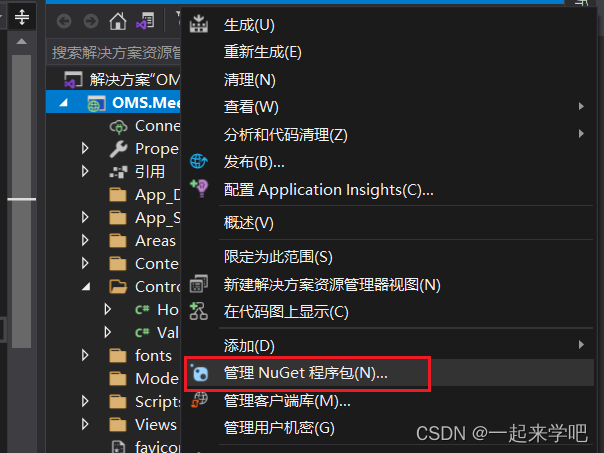Click the 发布(B) globe publish icon
604x453 pixels.
199,161
